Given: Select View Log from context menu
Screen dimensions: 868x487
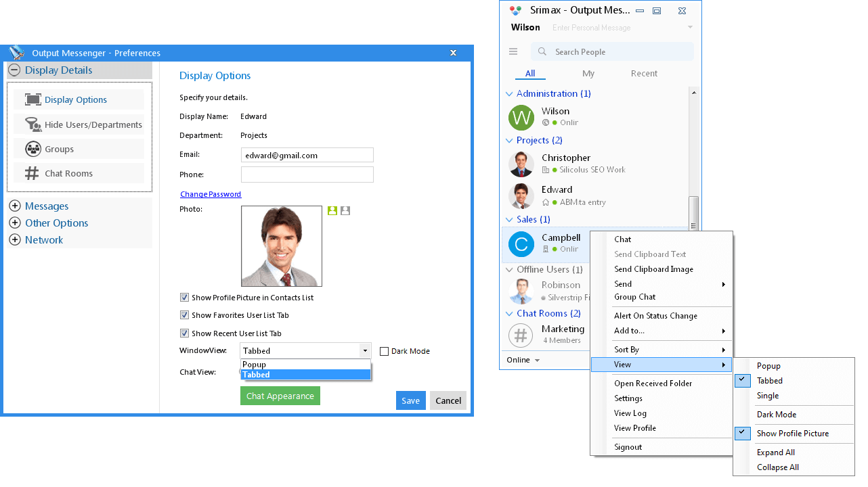Looking at the screenshot, I should coord(661,413).
